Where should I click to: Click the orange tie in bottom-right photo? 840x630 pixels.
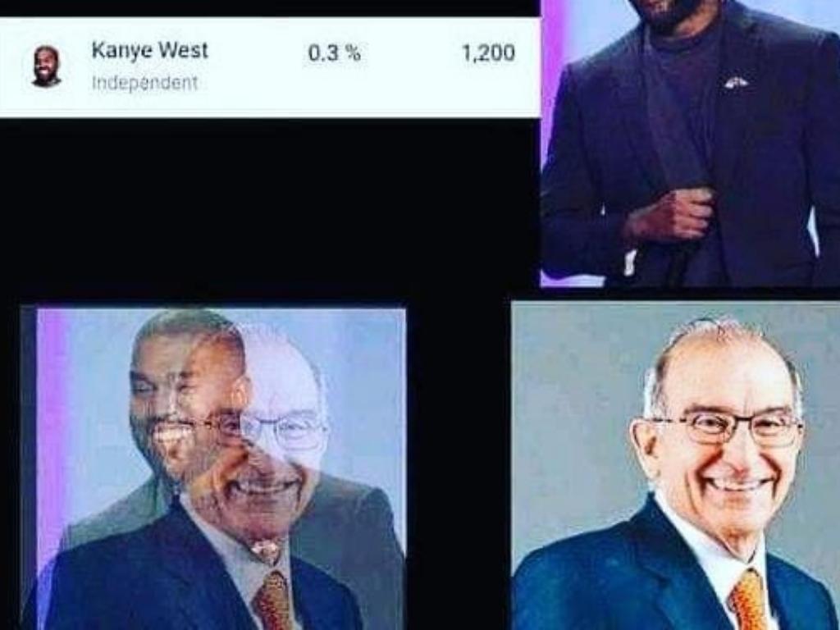coord(750,600)
